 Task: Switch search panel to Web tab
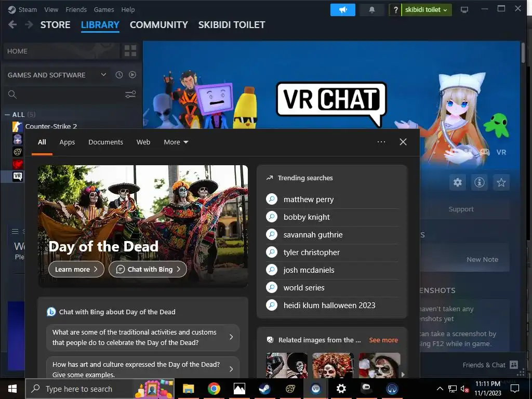pyautogui.click(x=143, y=142)
